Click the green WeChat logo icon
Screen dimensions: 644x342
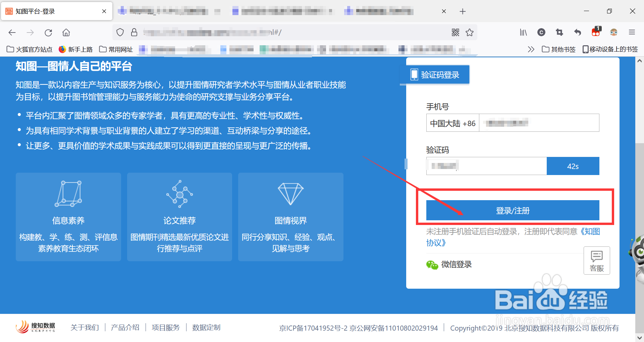point(432,265)
